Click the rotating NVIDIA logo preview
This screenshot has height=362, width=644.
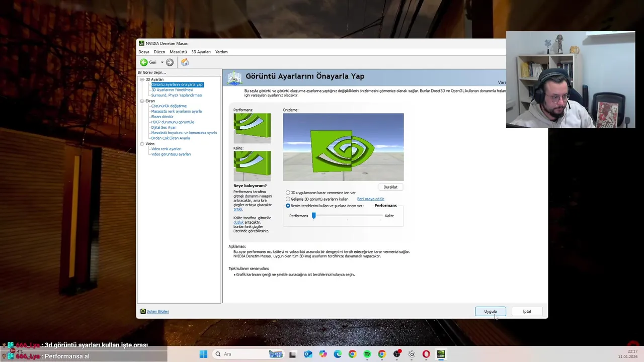click(343, 147)
